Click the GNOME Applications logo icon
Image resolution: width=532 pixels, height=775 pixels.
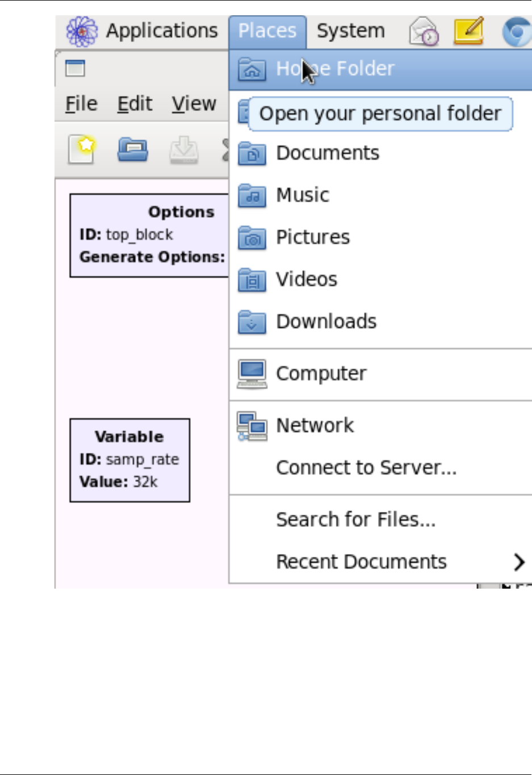[x=82, y=31]
